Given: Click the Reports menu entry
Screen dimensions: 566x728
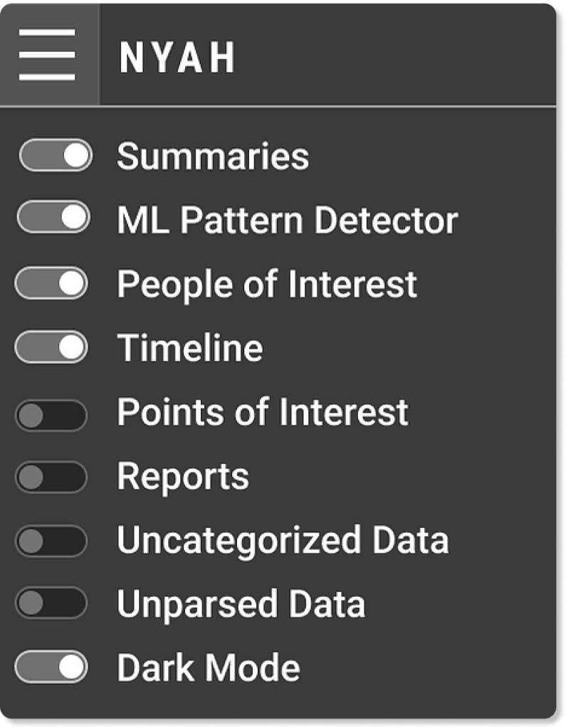Looking at the screenshot, I should coord(183,476).
